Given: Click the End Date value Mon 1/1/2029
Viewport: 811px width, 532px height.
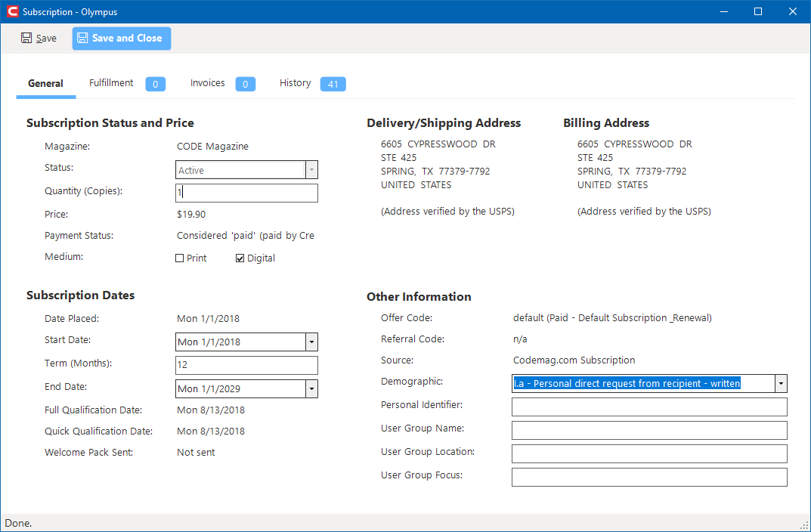Looking at the screenshot, I should 209,388.
